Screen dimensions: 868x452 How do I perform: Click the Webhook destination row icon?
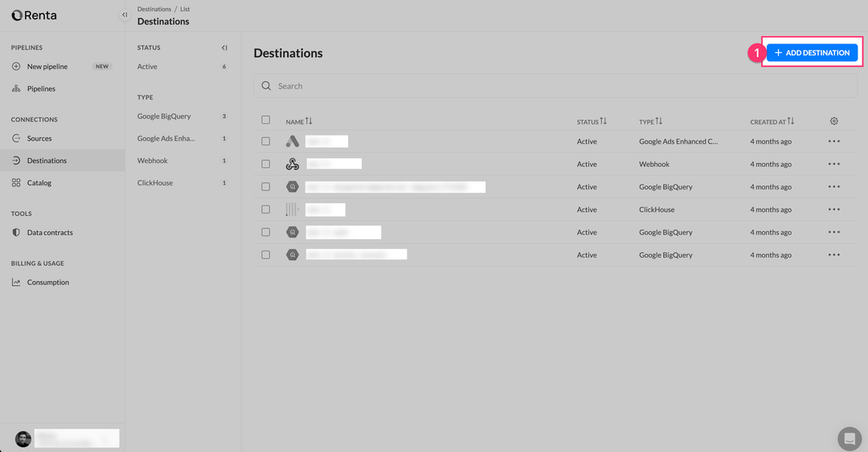point(293,165)
